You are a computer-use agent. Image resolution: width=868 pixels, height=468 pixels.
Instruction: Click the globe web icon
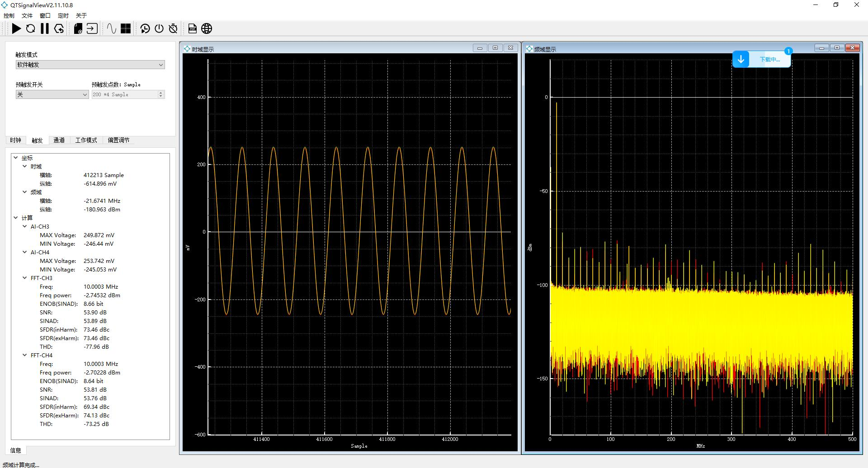pos(207,28)
